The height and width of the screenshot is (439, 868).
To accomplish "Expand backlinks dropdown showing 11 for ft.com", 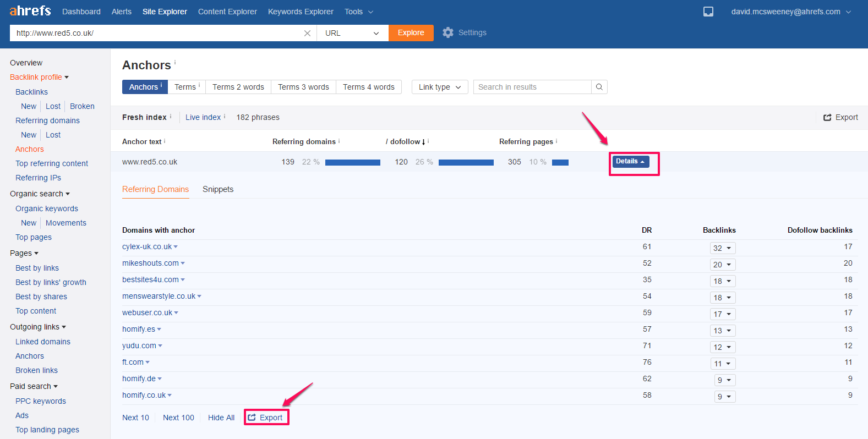I will pos(723,364).
